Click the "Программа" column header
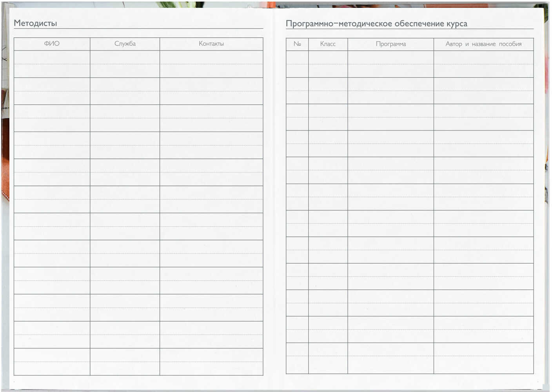Image resolution: width=552 pixels, height=392 pixels. (390, 44)
